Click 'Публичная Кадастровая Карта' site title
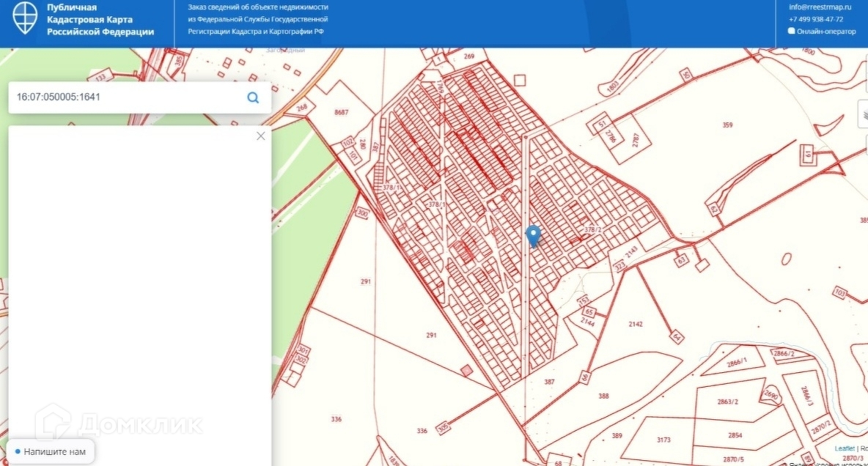The width and height of the screenshot is (868, 466). [x=100, y=19]
